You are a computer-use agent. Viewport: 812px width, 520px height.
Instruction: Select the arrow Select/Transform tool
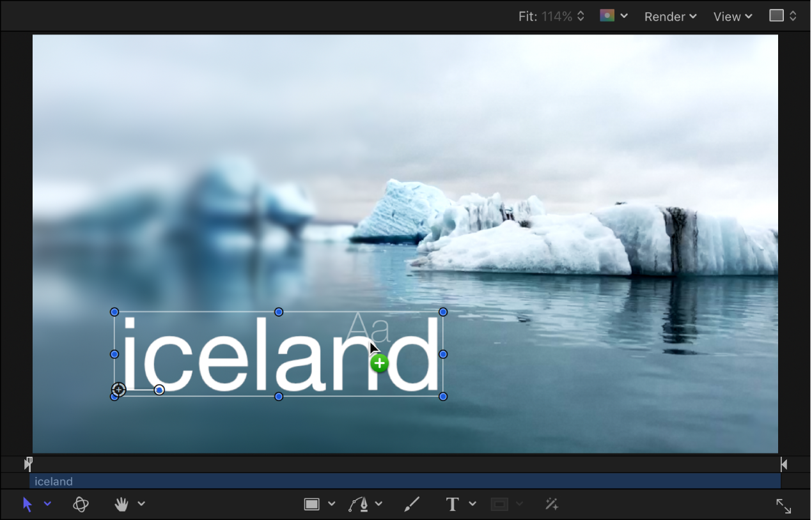point(27,504)
